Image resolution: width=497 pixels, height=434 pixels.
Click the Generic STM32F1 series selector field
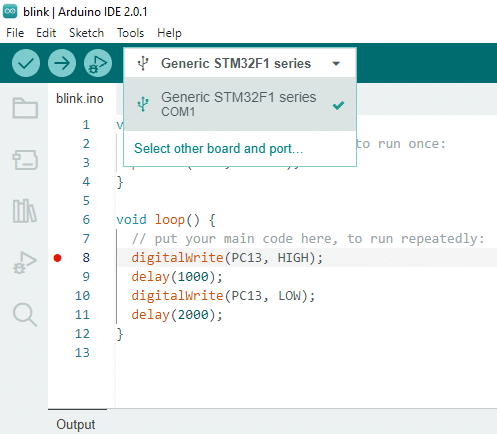[x=240, y=63]
